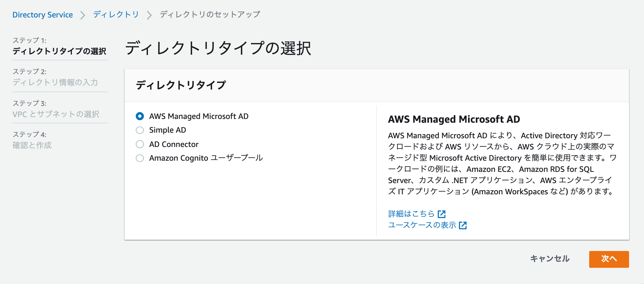This screenshot has height=284, width=644.
Task: Choose the Simple AD directory type
Action: tap(140, 130)
